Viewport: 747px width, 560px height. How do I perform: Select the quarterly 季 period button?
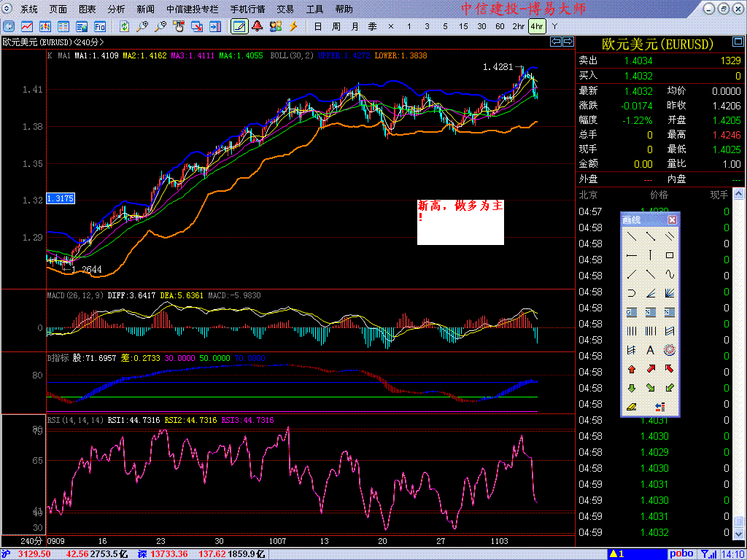coord(373,26)
